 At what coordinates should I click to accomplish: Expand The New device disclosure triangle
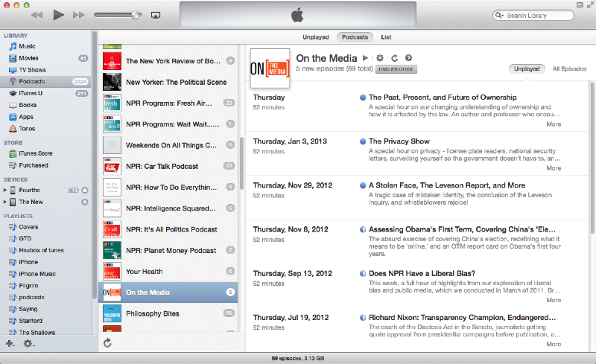click(5, 202)
